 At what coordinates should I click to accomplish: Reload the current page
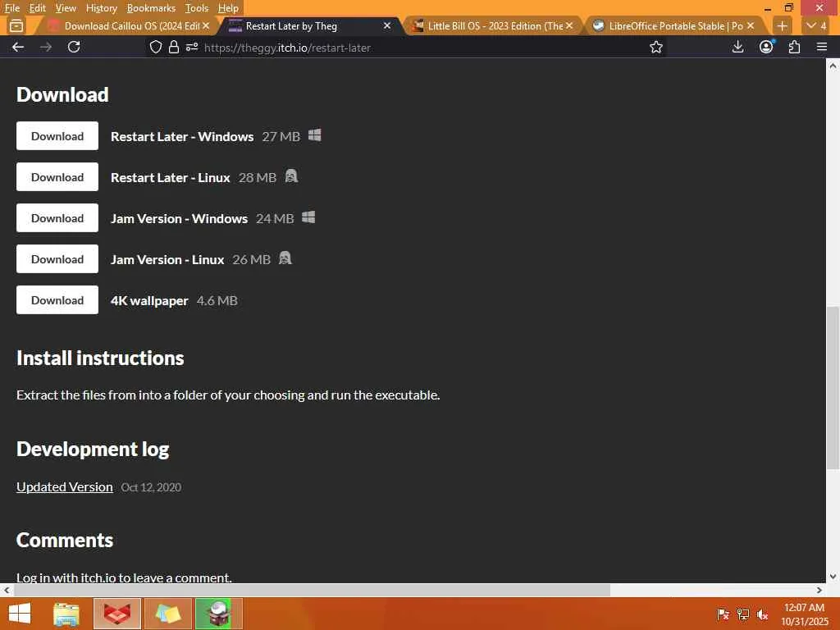[74, 47]
